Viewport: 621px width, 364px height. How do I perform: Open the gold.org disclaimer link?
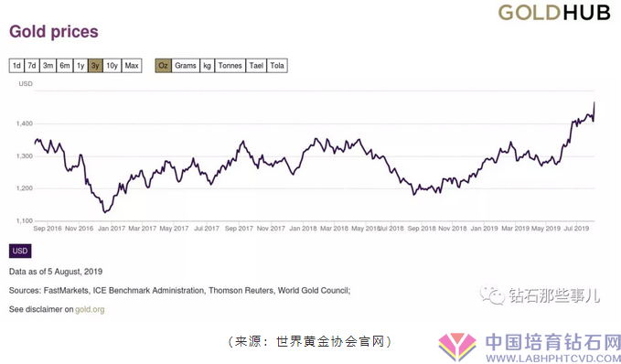pos(90,309)
